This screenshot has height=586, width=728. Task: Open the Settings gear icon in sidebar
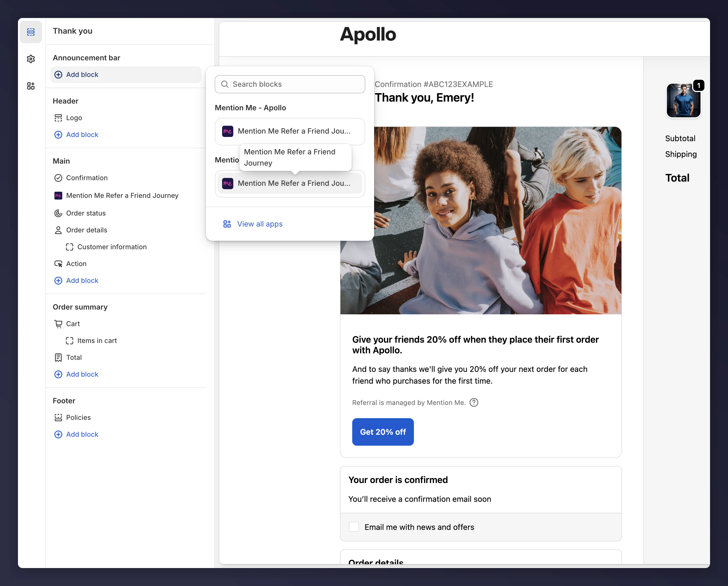(x=31, y=59)
